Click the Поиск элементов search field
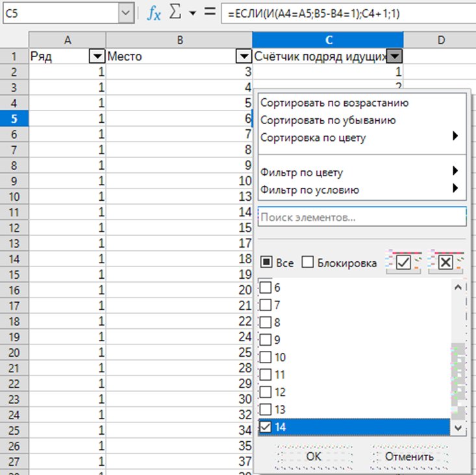This screenshot has width=476, height=475. pyautogui.click(x=362, y=216)
